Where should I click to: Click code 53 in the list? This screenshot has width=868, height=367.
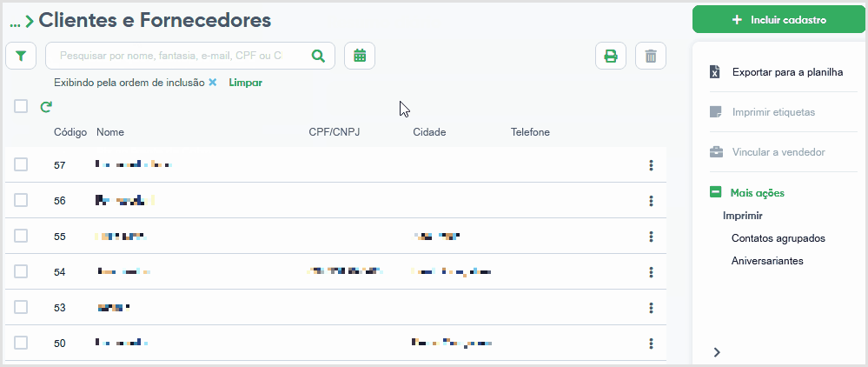tap(60, 308)
